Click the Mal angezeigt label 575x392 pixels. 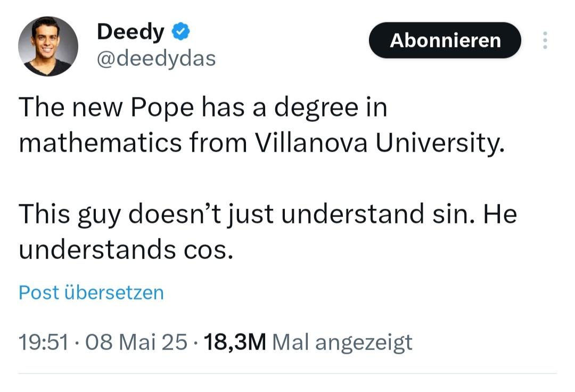342,343
